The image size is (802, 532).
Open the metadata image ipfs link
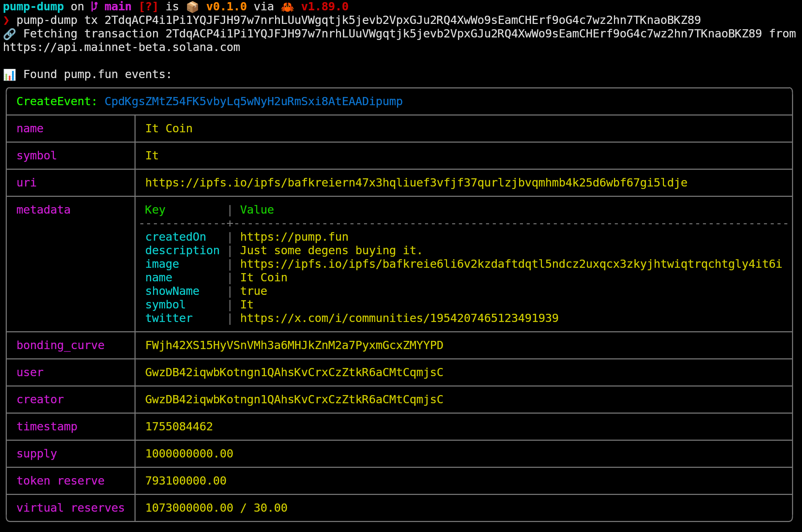pyautogui.click(x=511, y=264)
